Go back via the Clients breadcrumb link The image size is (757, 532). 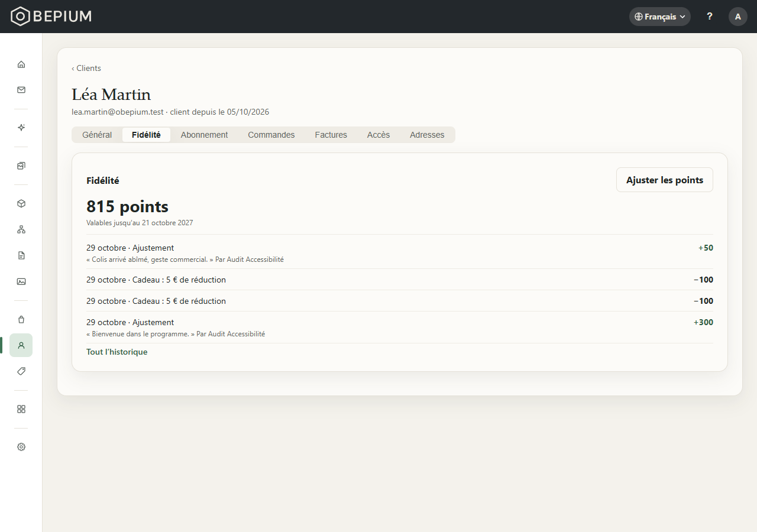(x=86, y=68)
